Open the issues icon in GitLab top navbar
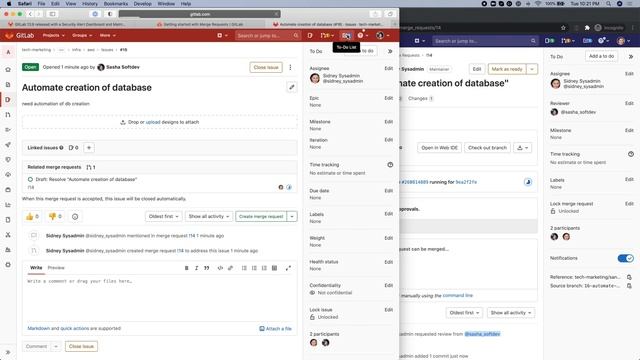640x360 pixels. (310, 36)
